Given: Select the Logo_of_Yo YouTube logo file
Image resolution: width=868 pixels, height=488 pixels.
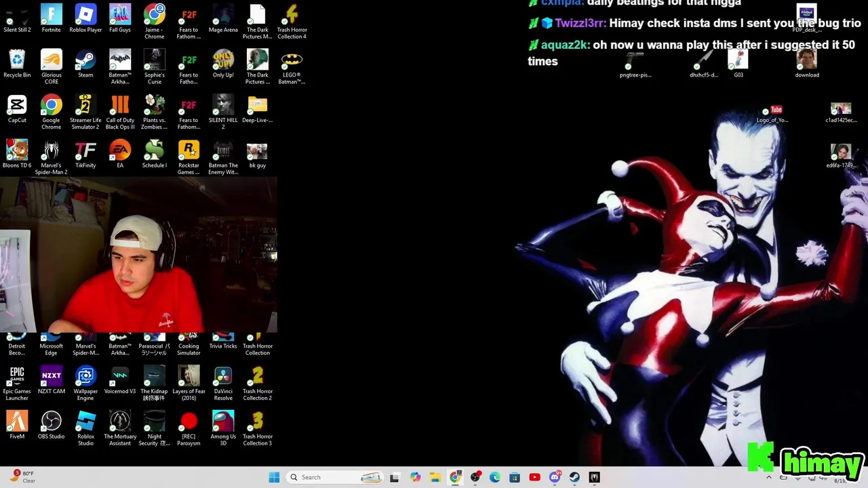Looking at the screenshot, I should coord(772,113).
